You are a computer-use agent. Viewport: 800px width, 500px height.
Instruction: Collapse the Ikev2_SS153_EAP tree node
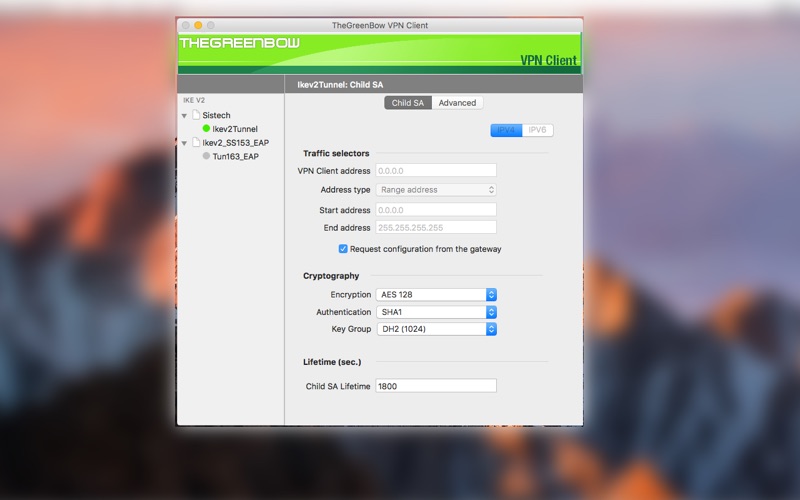pyautogui.click(x=184, y=143)
